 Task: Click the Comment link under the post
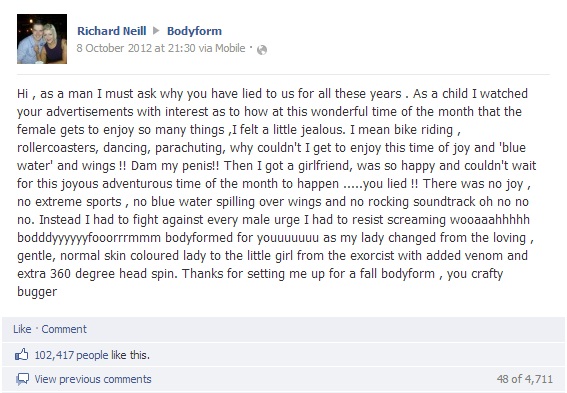click(64, 329)
